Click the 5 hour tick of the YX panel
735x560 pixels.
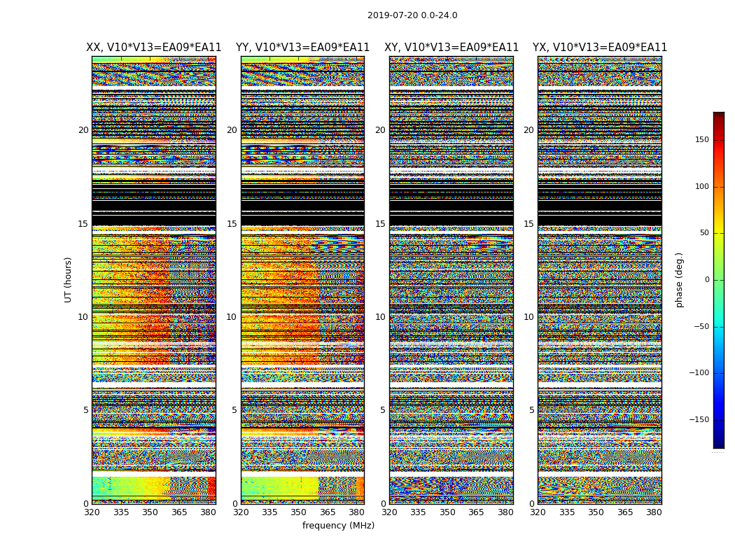click(x=531, y=410)
